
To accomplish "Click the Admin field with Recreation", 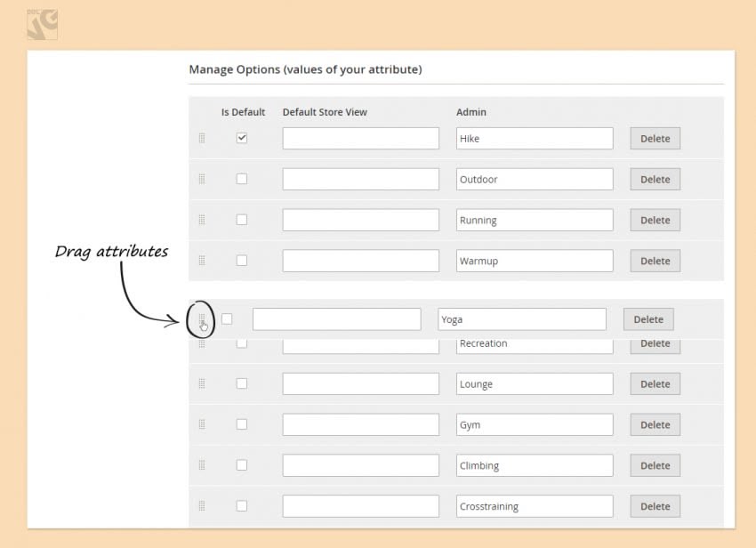I will pyautogui.click(x=535, y=346).
